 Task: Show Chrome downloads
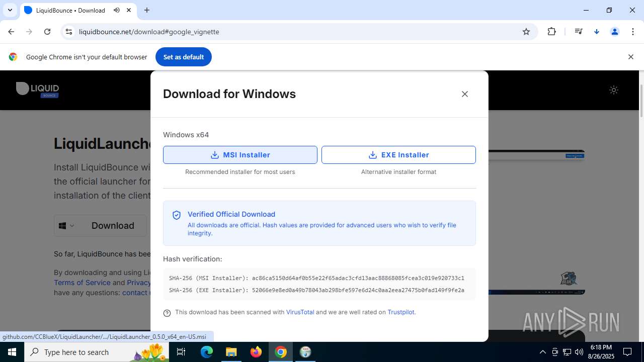[597, 32]
